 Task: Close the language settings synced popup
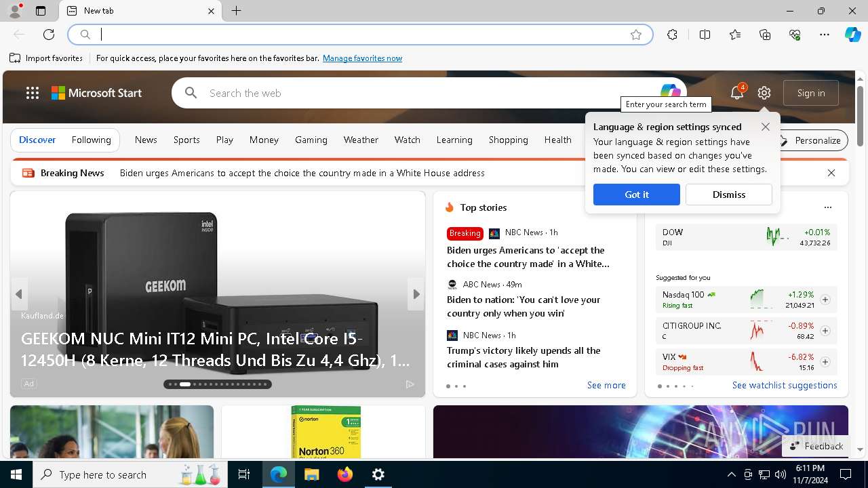(x=766, y=127)
